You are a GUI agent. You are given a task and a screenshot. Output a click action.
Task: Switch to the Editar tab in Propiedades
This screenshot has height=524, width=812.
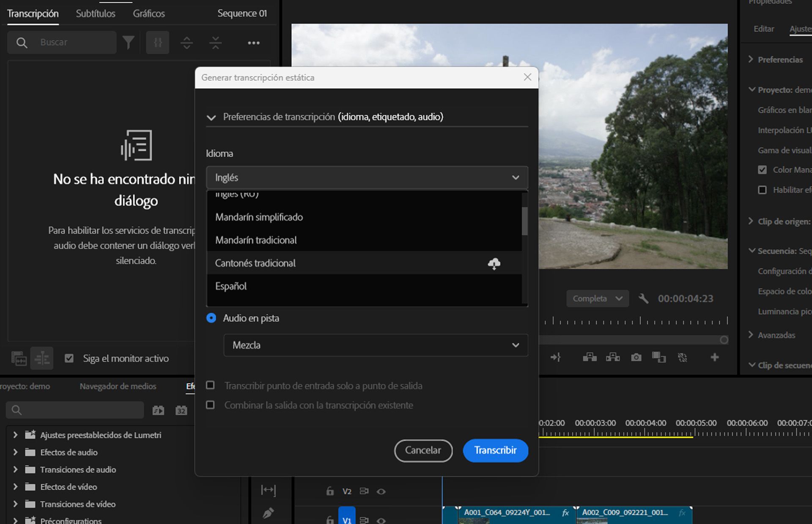tap(763, 29)
